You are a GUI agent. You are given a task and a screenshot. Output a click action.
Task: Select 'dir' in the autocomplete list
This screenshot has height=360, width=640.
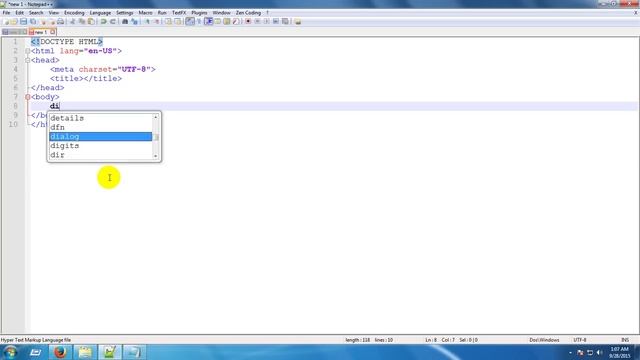coord(100,155)
